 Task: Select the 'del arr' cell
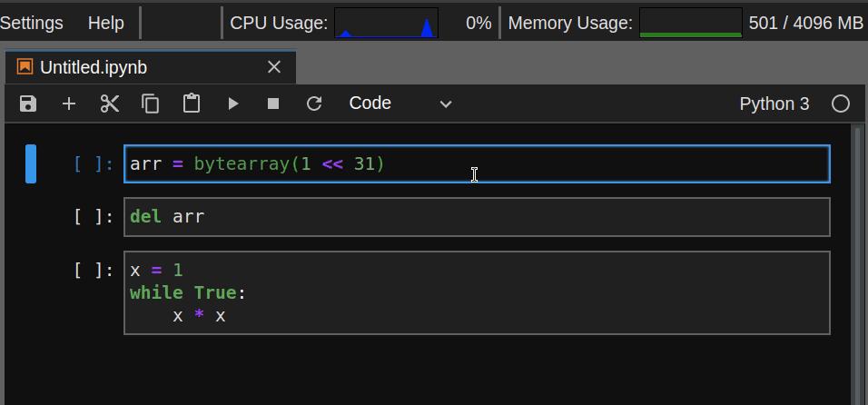click(x=476, y=217)
